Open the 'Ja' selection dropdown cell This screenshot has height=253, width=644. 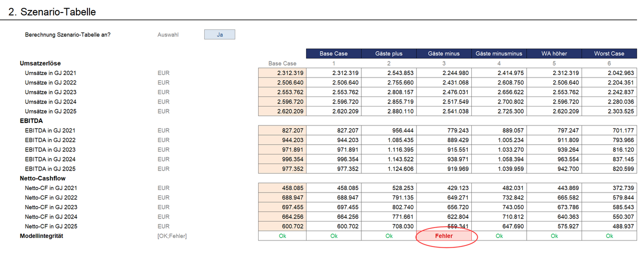point(220,34)
